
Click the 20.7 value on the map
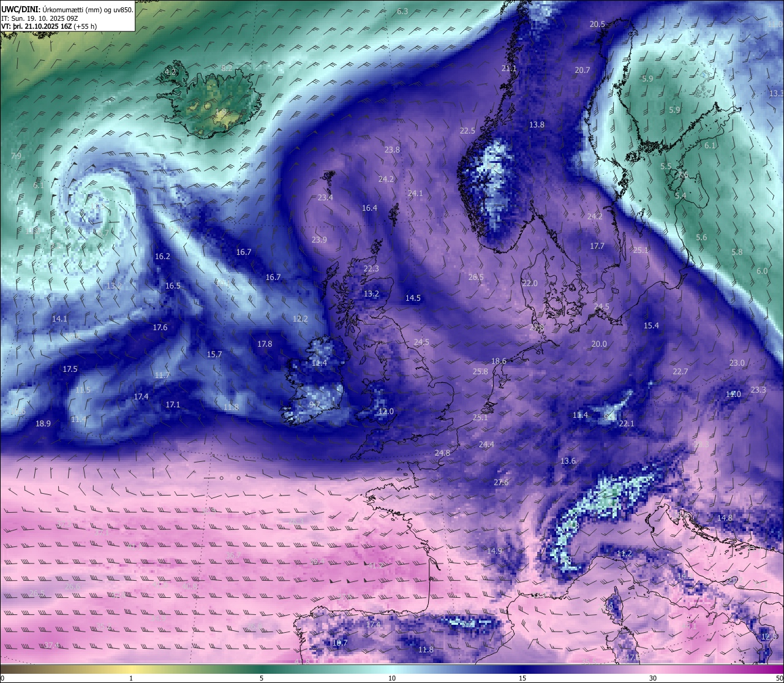tap(582, 70)
